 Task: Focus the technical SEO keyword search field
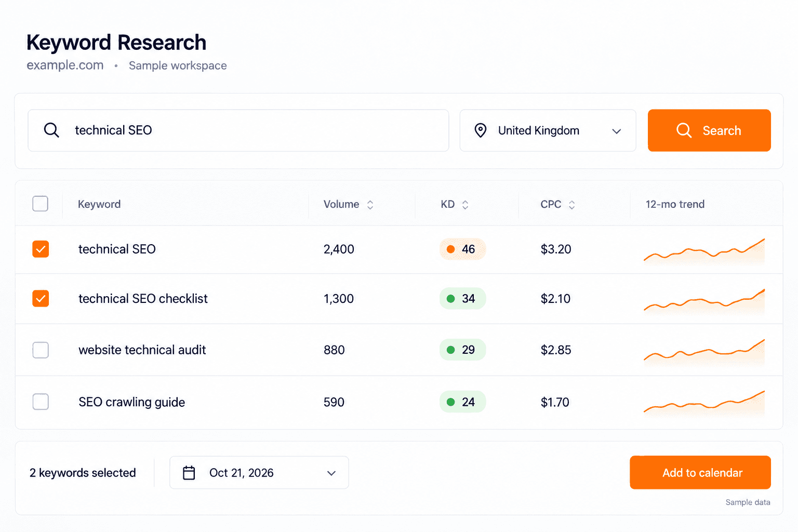tap(238, 130)
